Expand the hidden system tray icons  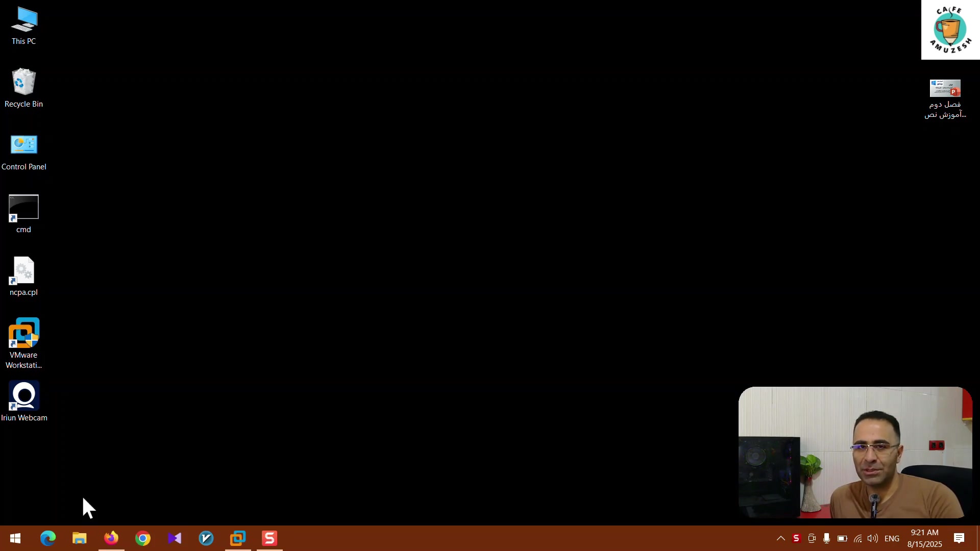tap(780, 538)
